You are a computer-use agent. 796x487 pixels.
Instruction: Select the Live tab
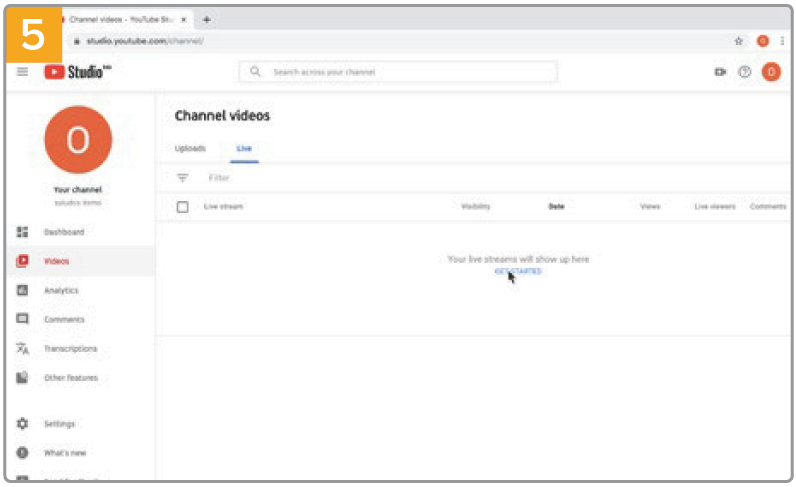coord(244,148)
